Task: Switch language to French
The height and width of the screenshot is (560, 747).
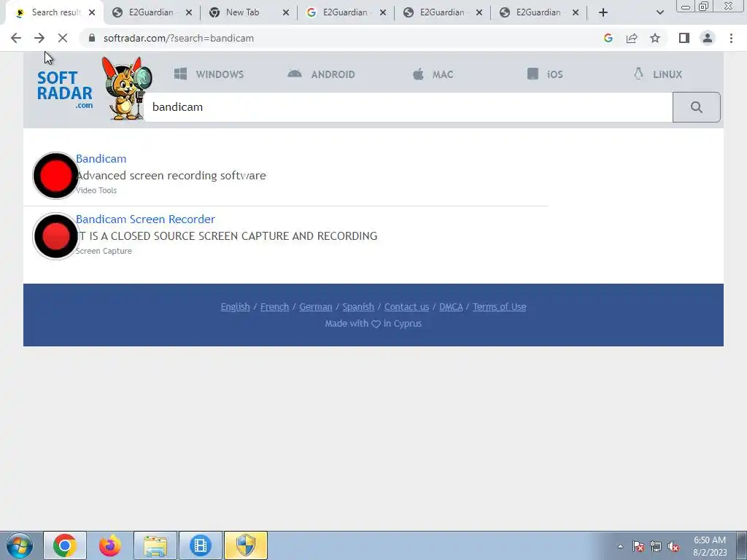Action: tap(274, 307)
